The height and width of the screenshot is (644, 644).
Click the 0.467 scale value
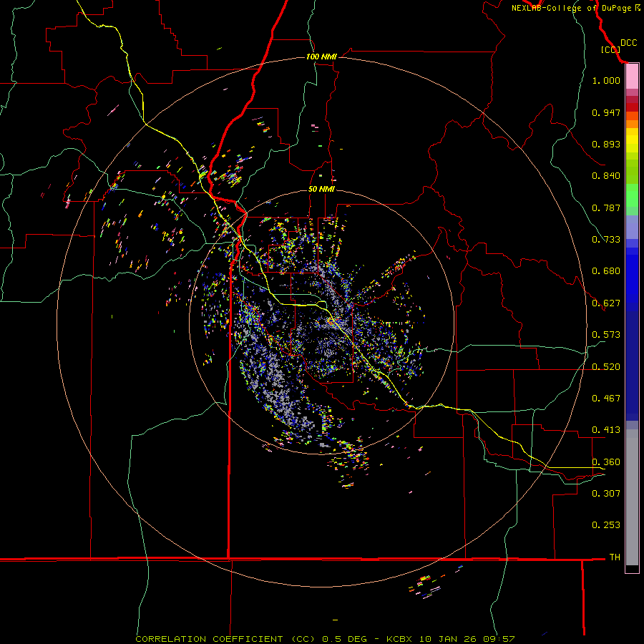[606, 399]
